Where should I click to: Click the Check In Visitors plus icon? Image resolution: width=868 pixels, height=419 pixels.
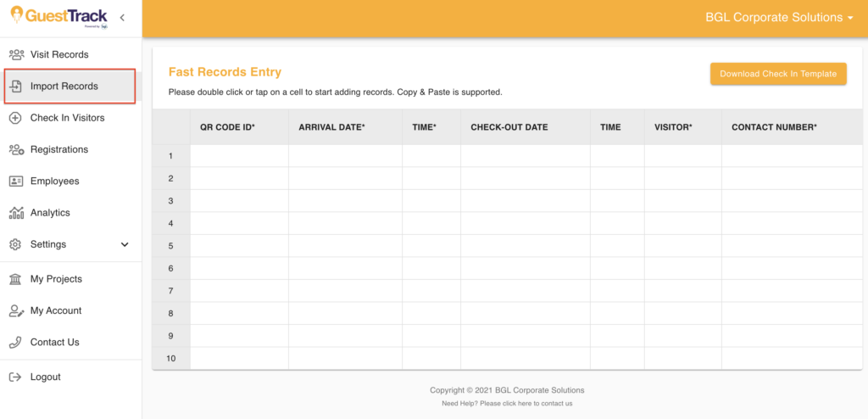pyautogui.click(x=16, y=118)
